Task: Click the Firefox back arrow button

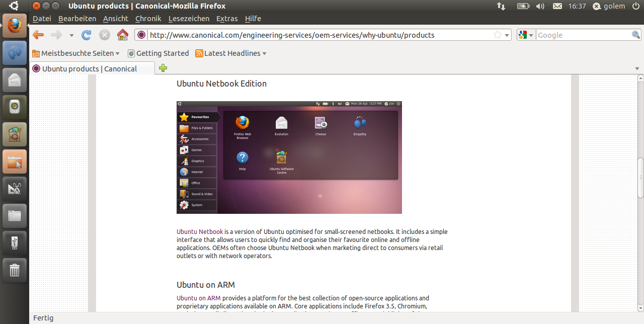Action: click(x=38, y=35)
